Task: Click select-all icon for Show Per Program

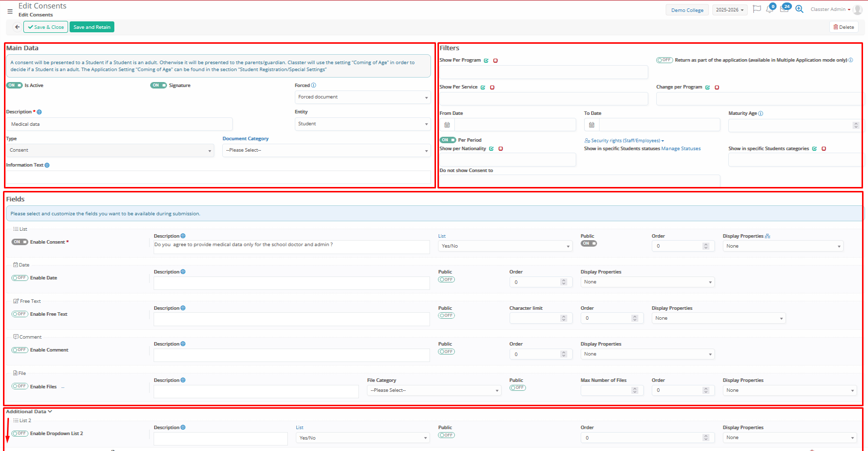Action: pos(486,61)
